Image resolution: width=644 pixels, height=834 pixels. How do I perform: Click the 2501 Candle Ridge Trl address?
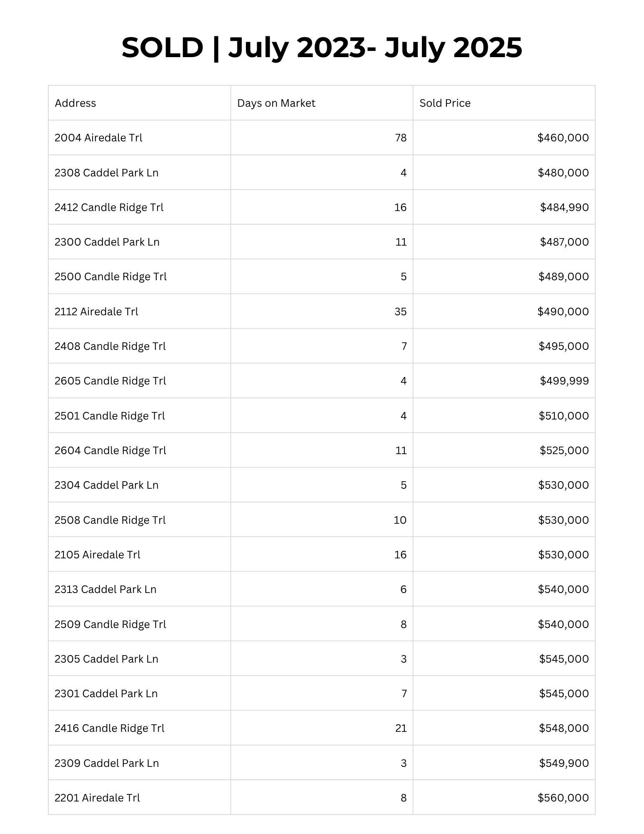pyautogui.click(x=110, y=416)
